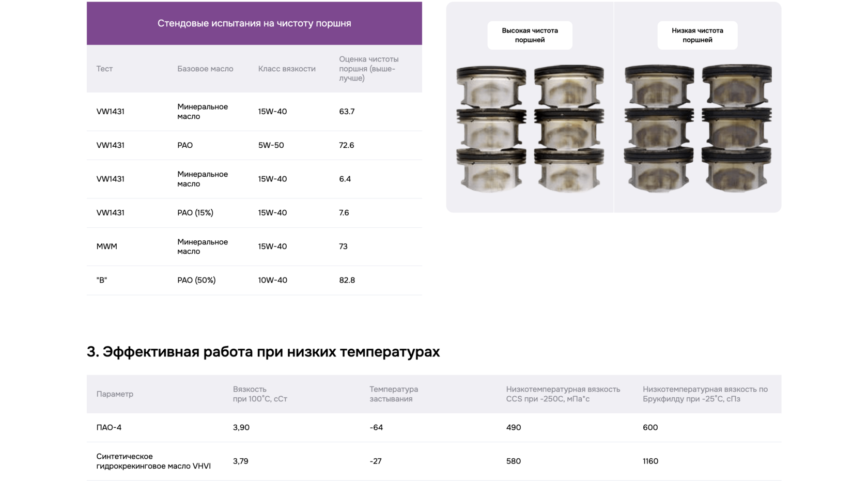Click the 'Класс вязкости' column header

[x=287, y=69]
